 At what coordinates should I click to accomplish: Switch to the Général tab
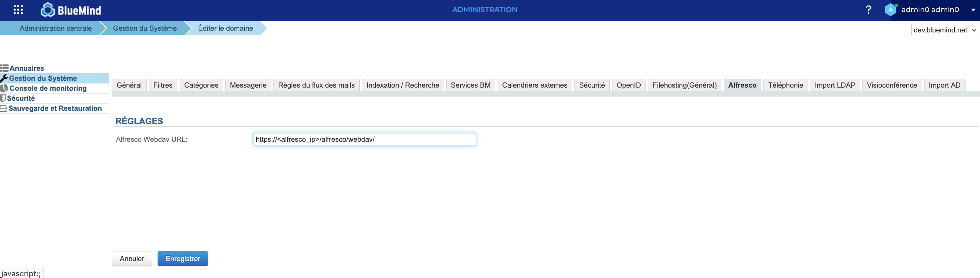pos(129,85)
